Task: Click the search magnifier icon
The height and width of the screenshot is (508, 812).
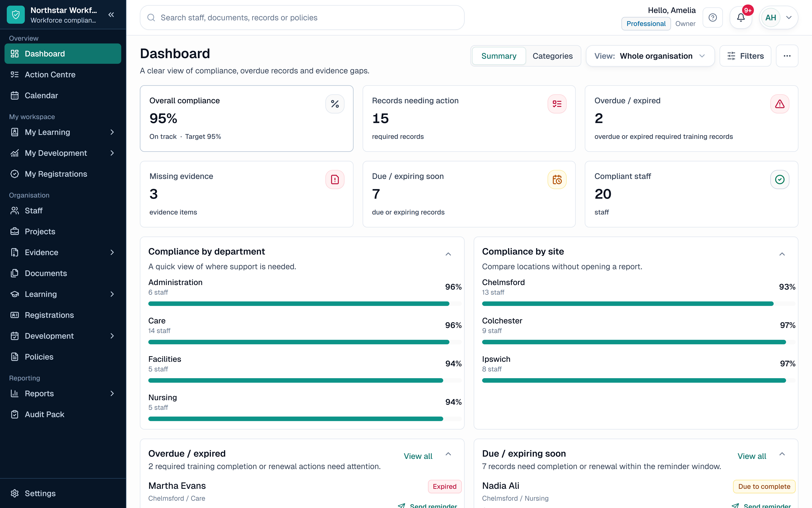Action: (151, 17)
